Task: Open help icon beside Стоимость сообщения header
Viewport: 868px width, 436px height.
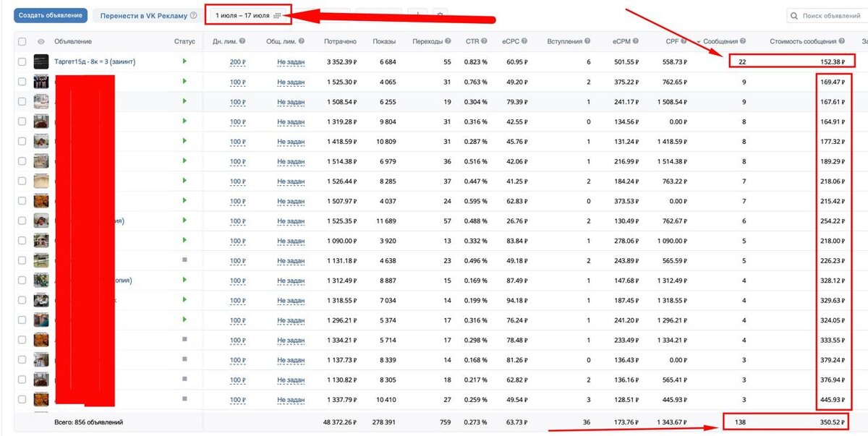Action: tap(843, 41)
